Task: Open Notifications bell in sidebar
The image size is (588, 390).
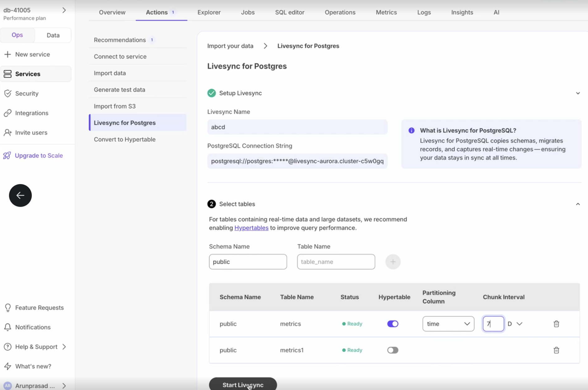Action: [x=8, y=327]
